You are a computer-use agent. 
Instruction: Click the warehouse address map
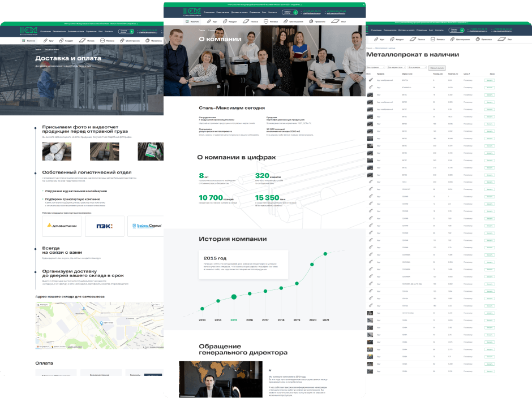point(100,326)
